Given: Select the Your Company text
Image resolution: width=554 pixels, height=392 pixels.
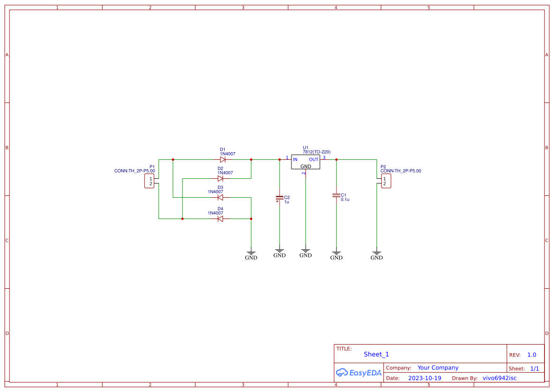Looking at the screenshot, I should 438,367.
